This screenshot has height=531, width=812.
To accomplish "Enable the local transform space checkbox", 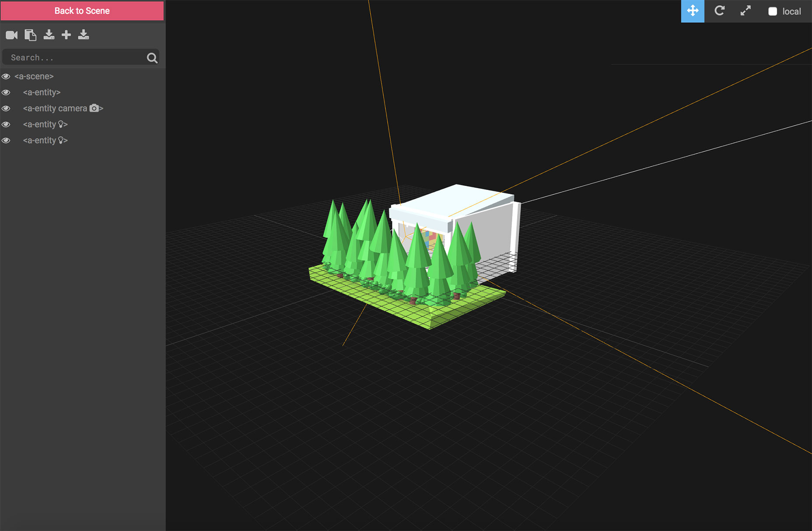I will (773, 11).
